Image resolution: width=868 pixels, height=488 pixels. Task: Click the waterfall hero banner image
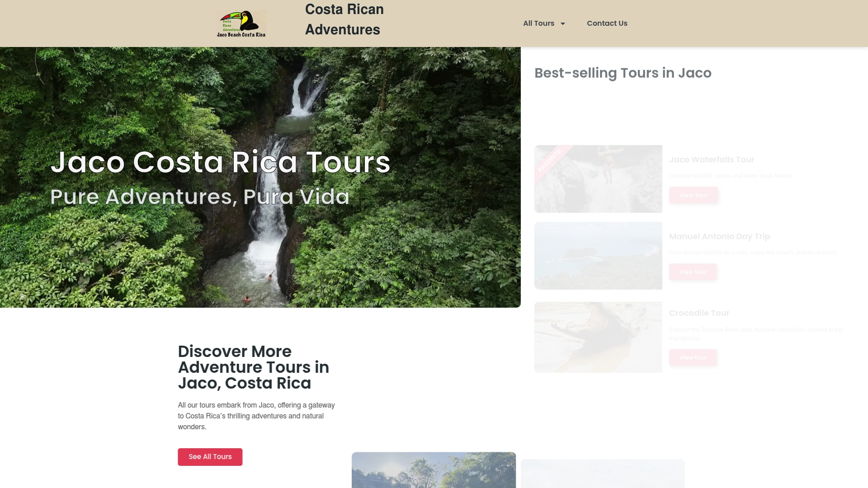tap(260, 177)
